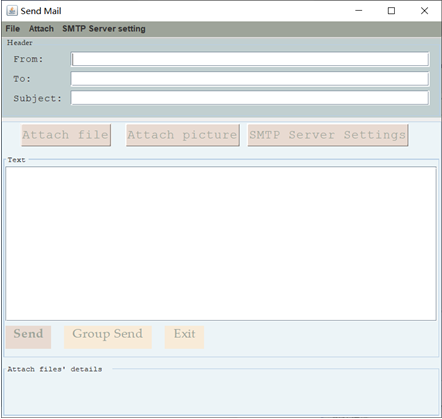Click the "To:" label

pos(22,79)
